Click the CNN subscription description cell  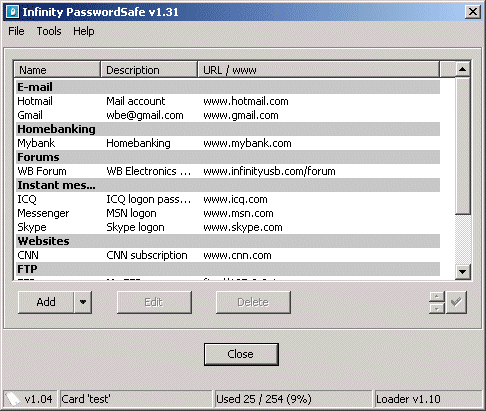[147, 255]
